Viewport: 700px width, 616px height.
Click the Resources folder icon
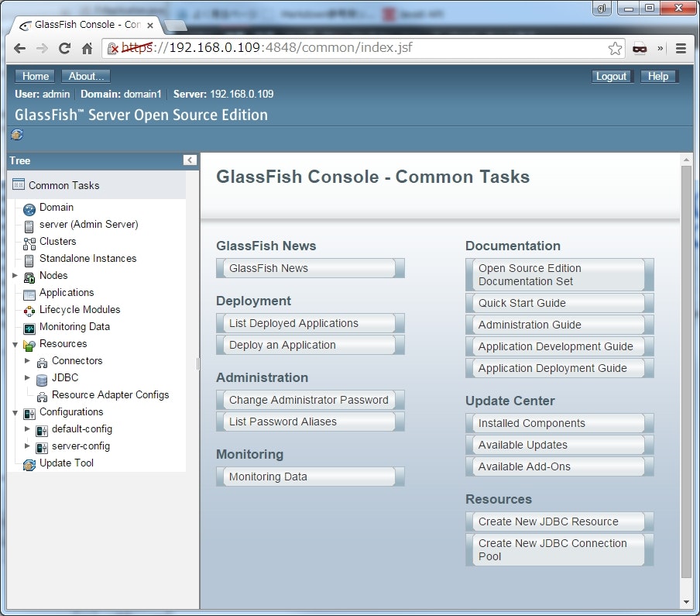[29, 346]
